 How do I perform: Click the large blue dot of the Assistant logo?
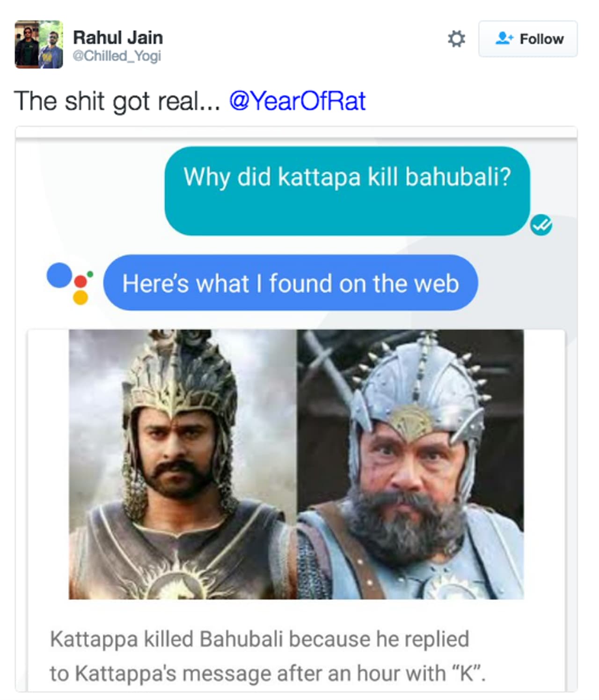[x=59, y=275]
